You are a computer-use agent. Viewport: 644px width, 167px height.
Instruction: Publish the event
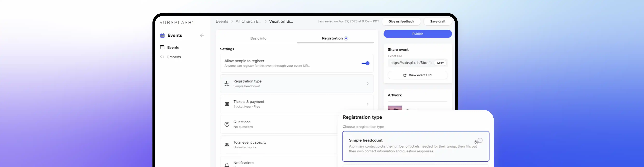pos(418,34)
